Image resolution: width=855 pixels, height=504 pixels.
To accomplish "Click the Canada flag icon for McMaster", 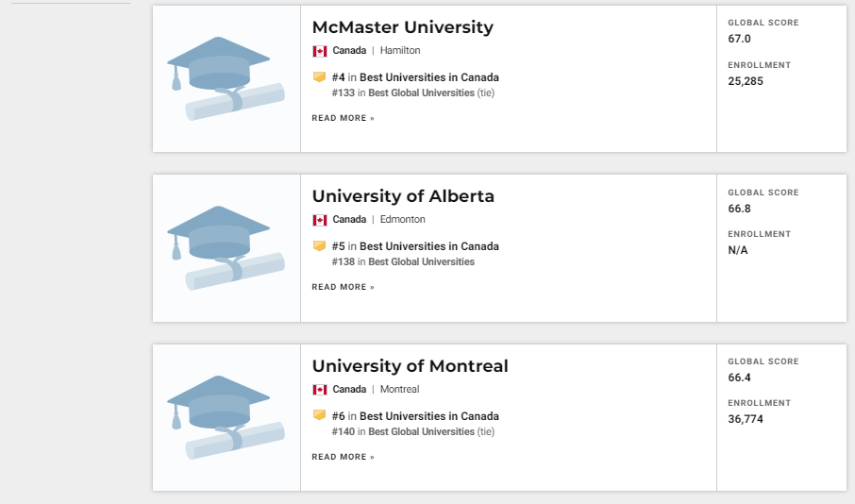I will (x=320, y=51).
